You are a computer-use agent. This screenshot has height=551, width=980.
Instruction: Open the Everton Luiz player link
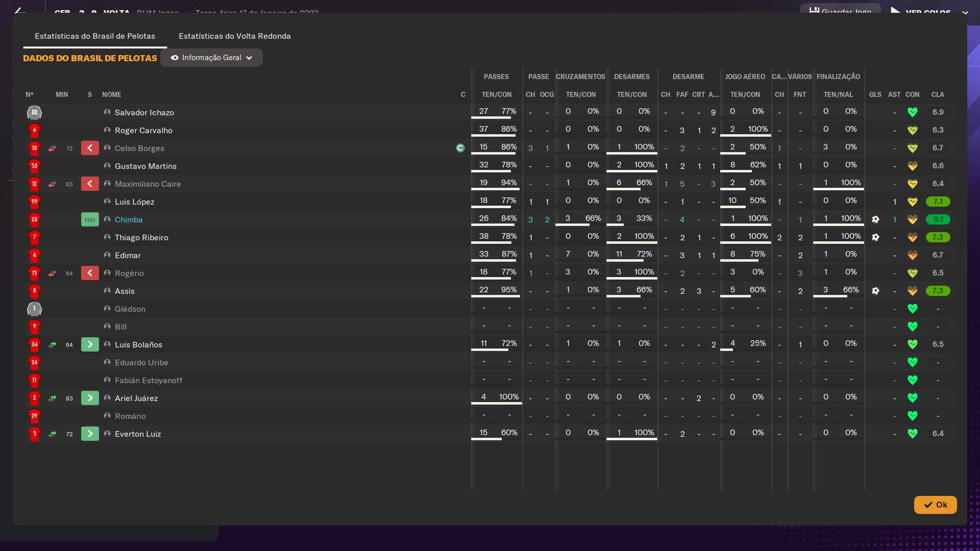pos(138,434)
